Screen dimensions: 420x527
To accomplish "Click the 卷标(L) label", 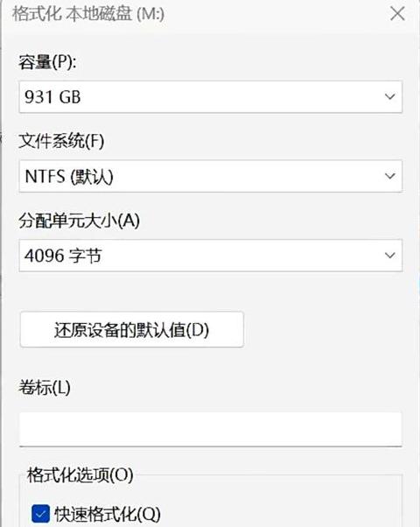I will [45, 388].
